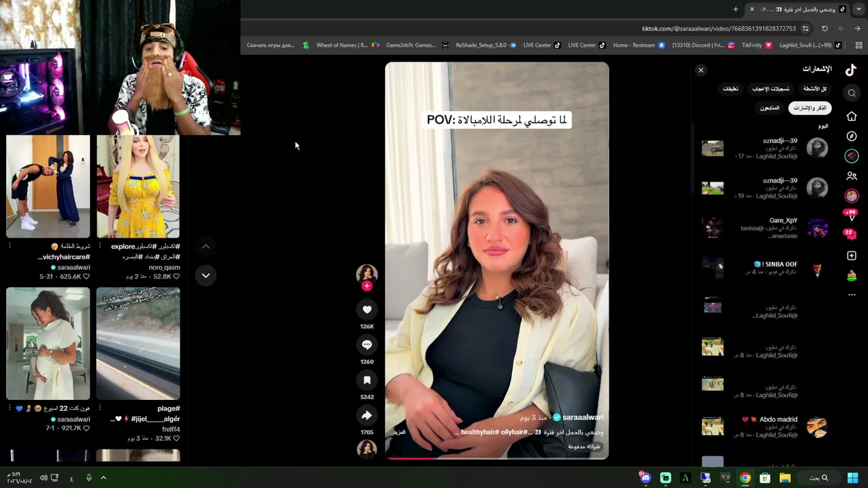Open the Gare_XpY mention notification
The height and width of the screenshot is (488, 868).
(x=766, y=228)
